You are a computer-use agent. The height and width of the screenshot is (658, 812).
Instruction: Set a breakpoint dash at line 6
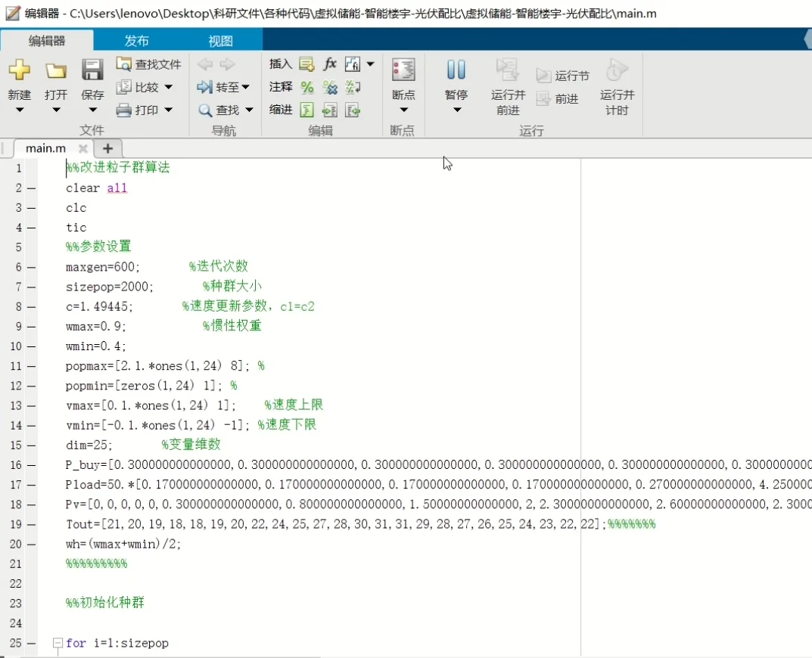pyautogui.click(x=28, y=267)
